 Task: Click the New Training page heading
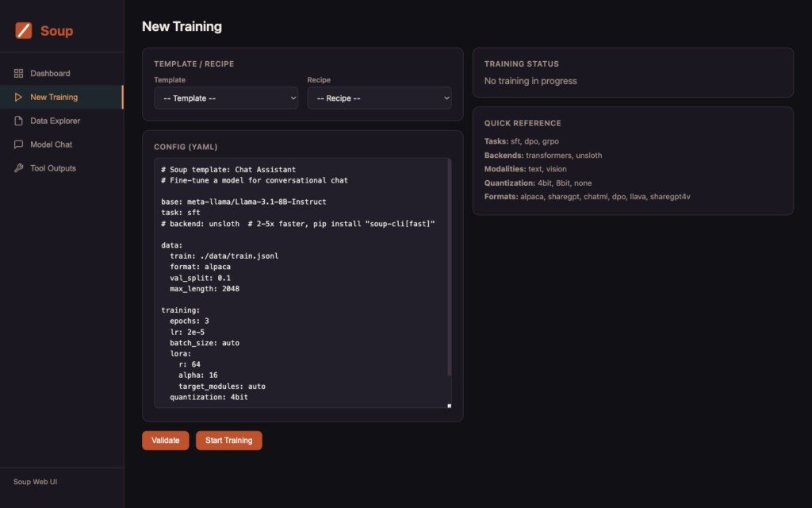click(x=182, y=26)
